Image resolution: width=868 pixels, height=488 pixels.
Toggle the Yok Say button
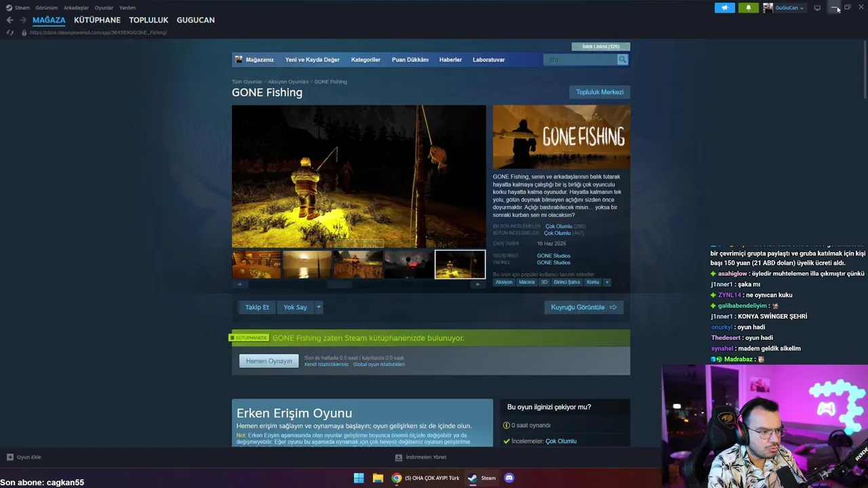pos(295,307)
